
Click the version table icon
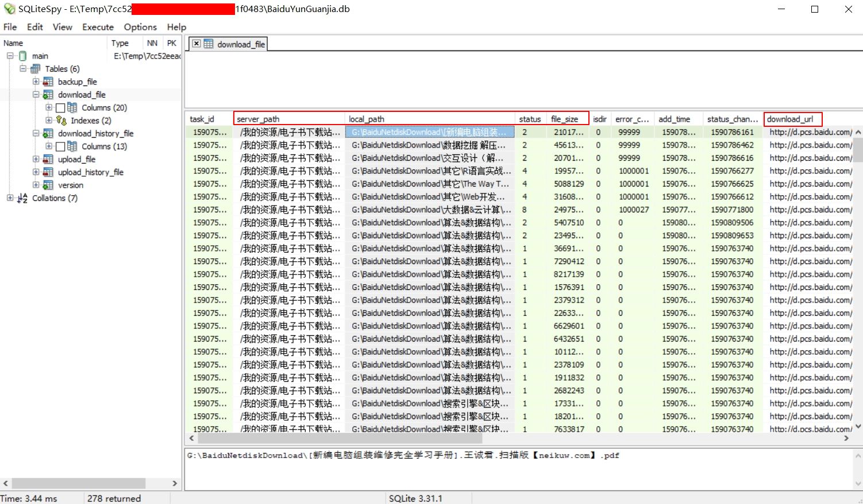click(48, 185)
